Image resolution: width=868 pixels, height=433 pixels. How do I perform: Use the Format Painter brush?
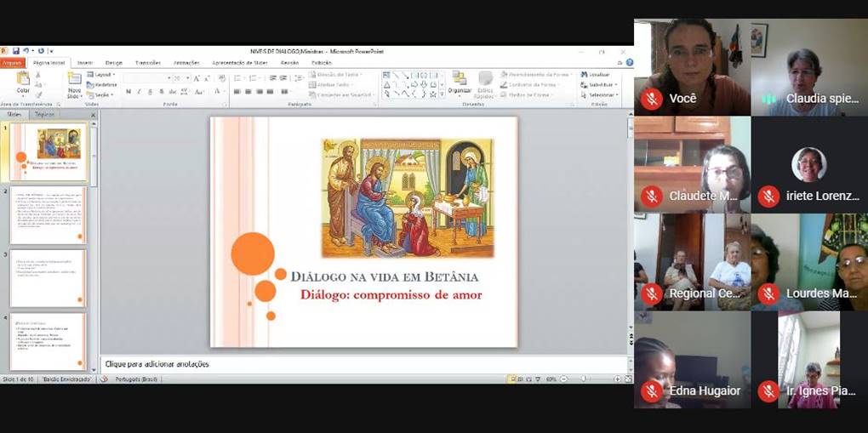[38, 94]
